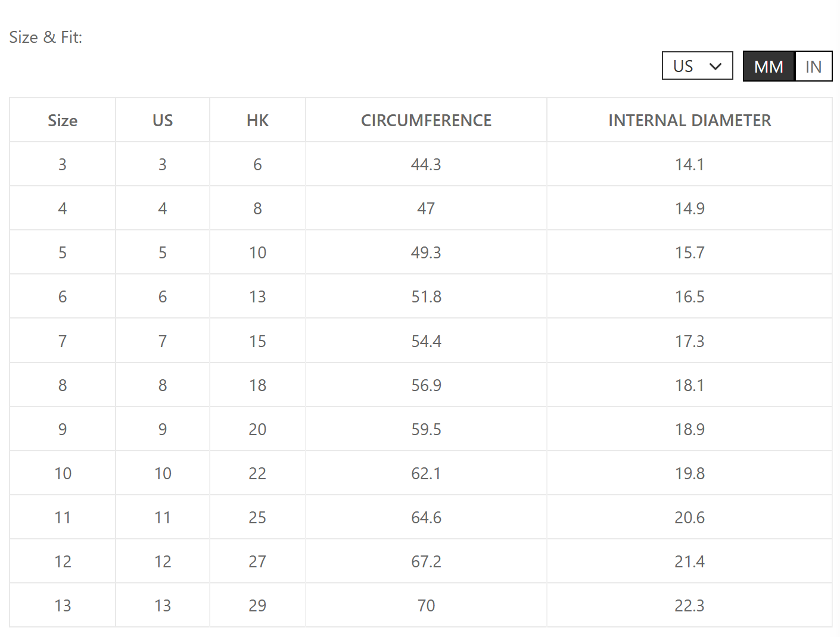
Task: Click the dropdown chevron arrow beside US
Action: coord(716,66)
